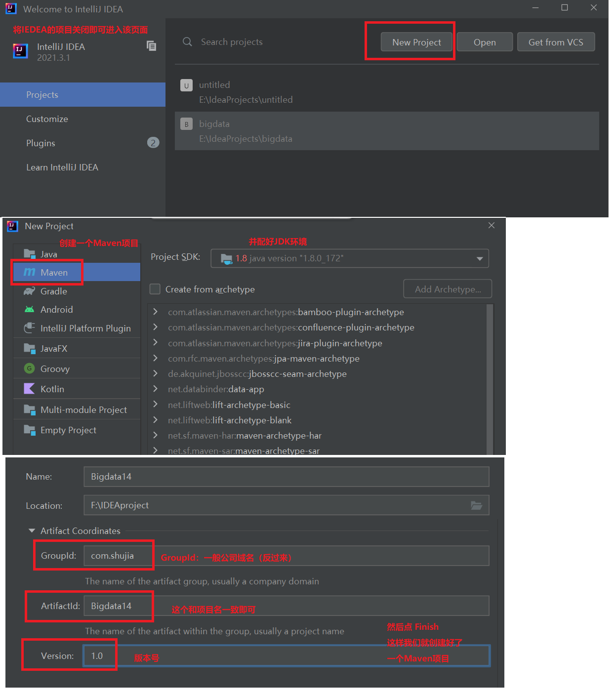The width and height of the screenshot is (616, 696).
Task: Select Multi-module Project type
Action: [77, 409]
